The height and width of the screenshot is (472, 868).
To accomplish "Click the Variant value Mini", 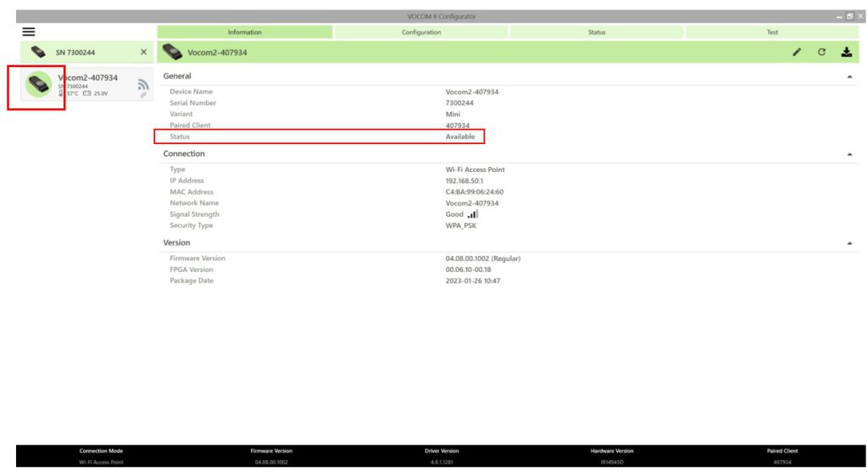I will [x=453, y=114].
